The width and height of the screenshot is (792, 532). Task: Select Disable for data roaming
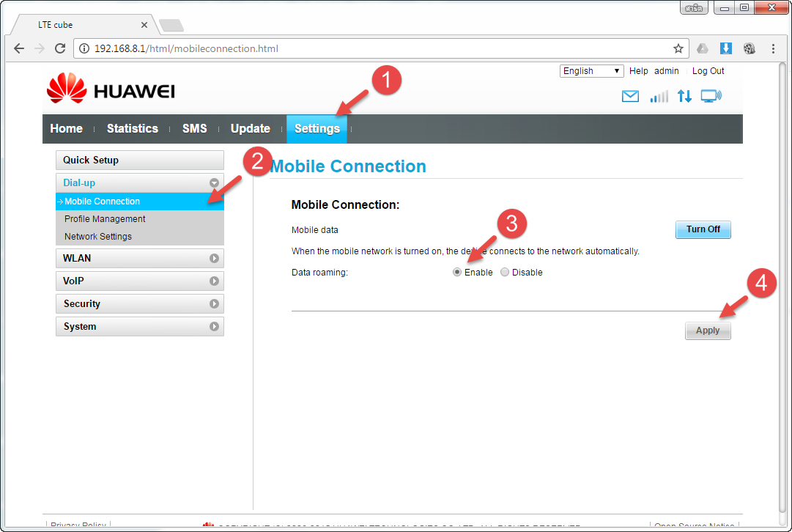(x=505, y=273)
